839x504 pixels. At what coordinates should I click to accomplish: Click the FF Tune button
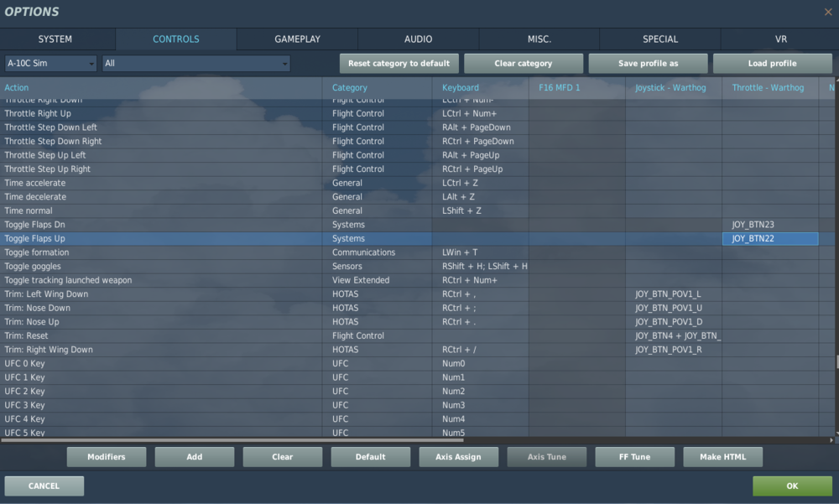(634, 457)
